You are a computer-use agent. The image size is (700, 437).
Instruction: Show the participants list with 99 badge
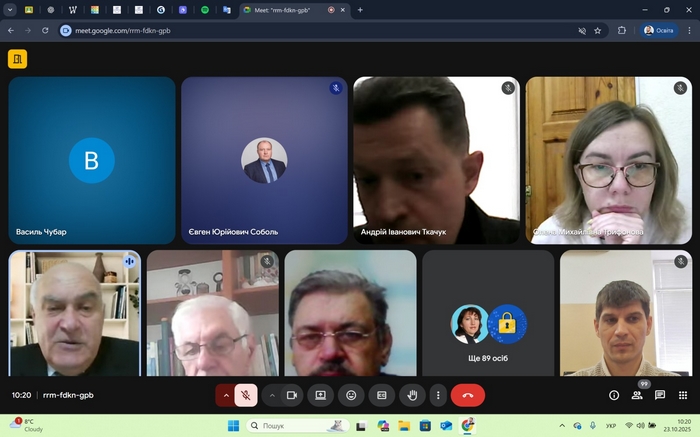coord(637,395)
